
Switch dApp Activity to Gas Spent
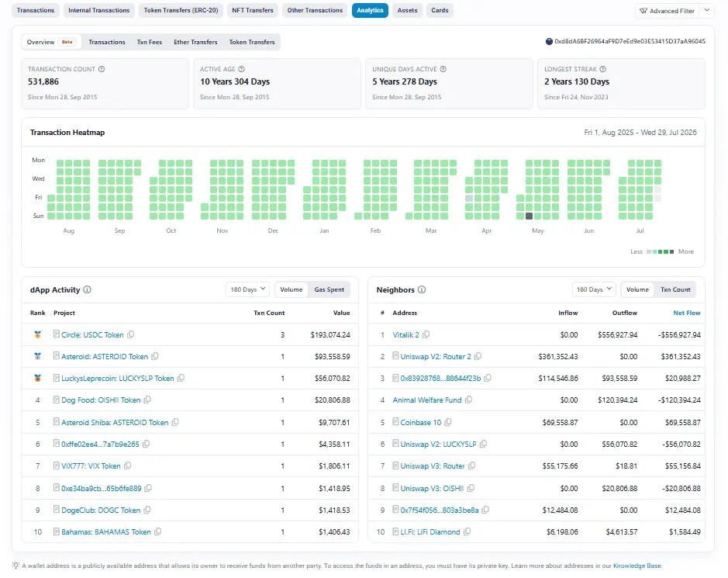coord(329,289)
